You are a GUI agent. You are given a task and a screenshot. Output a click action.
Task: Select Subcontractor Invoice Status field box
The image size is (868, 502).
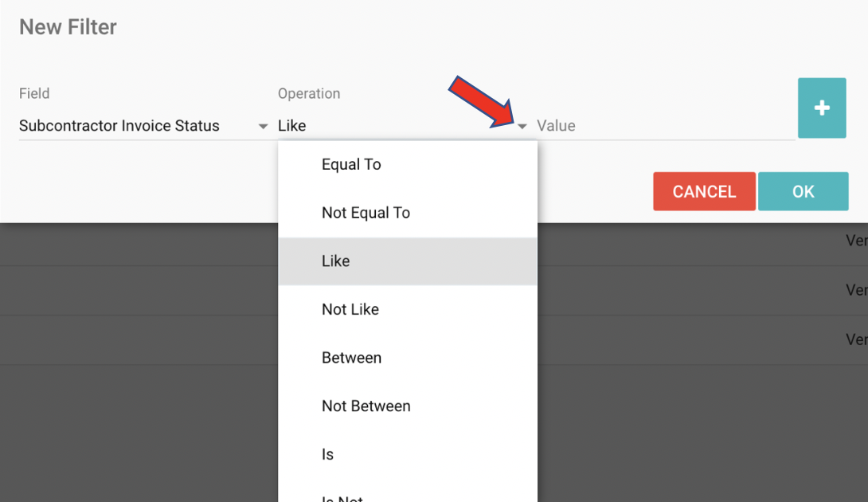[x=143, y=126]
